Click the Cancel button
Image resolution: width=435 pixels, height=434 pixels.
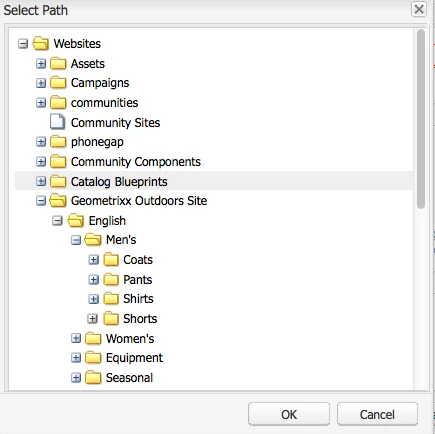pos(377,414)
